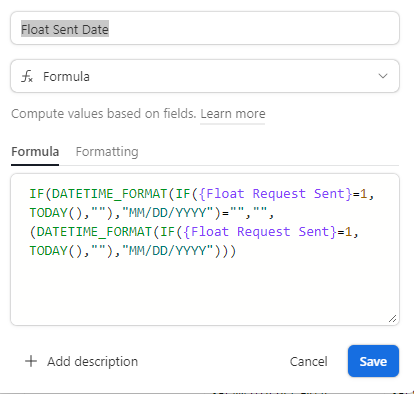Screen dimensions: 414x394
Task: Open the Learn more link
Action: coord(233,114)
